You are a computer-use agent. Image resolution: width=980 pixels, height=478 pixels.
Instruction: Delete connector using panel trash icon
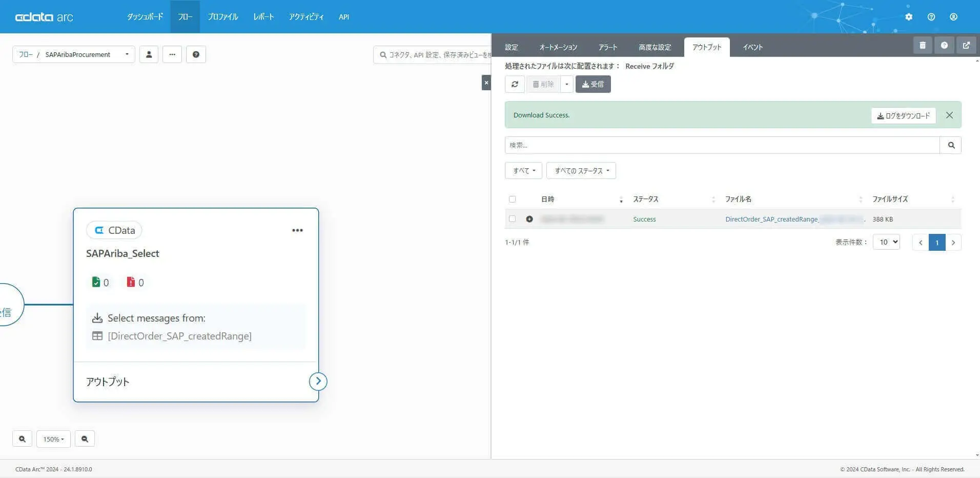(923, 45)
